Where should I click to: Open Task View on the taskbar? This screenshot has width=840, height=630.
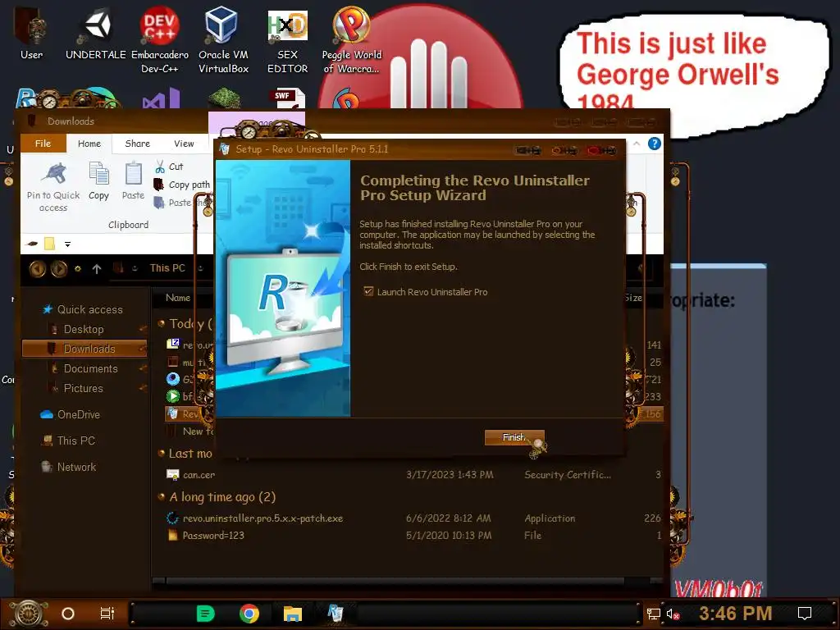107,614
